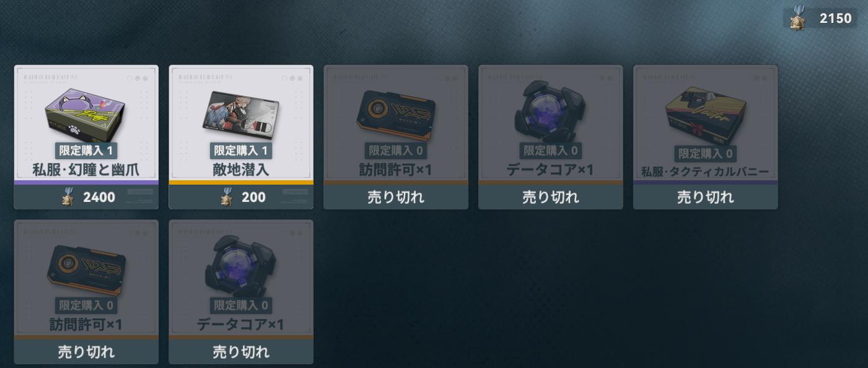The image size is (868, 368).
Task: Click the 私服·幻瞳と幽爪 item name
Action: pyautogui.click(x=86, y=169)
